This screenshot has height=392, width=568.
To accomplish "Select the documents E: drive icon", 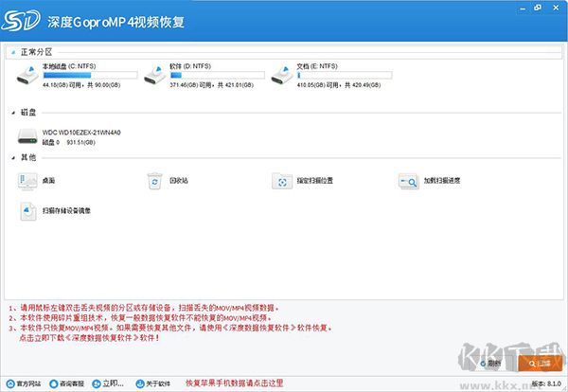I will pos(282,76).
